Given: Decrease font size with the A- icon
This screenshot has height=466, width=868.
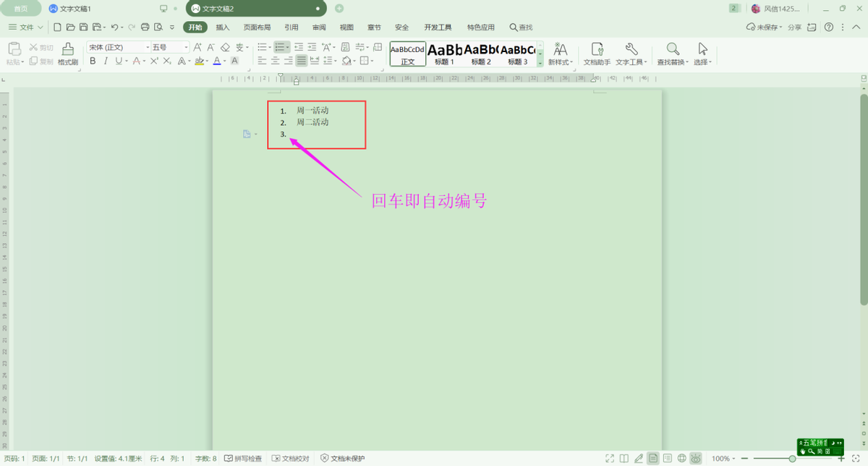Looking at the screenshot, I should [211, 47].
